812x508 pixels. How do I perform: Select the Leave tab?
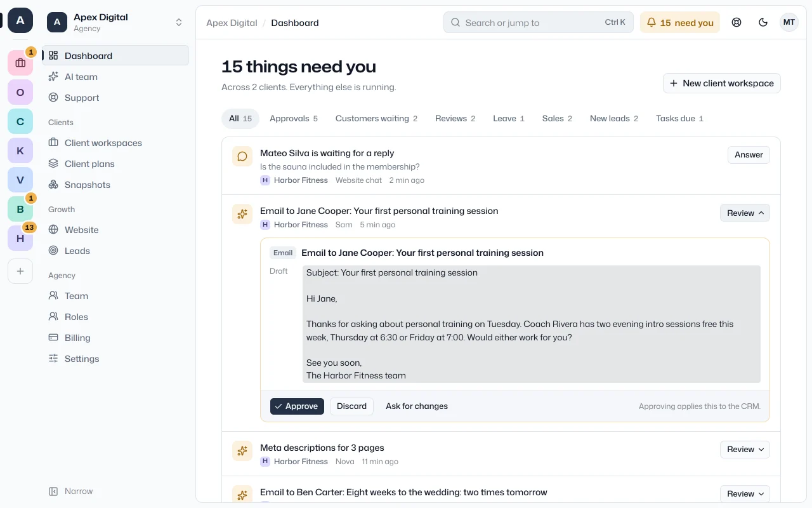[509, 118]
